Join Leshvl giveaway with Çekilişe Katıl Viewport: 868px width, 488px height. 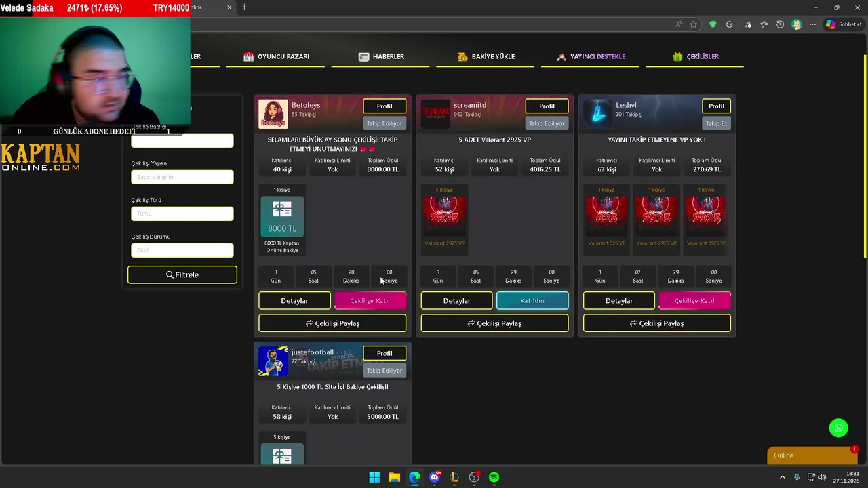pyautogui.click(x=694, y=301)
